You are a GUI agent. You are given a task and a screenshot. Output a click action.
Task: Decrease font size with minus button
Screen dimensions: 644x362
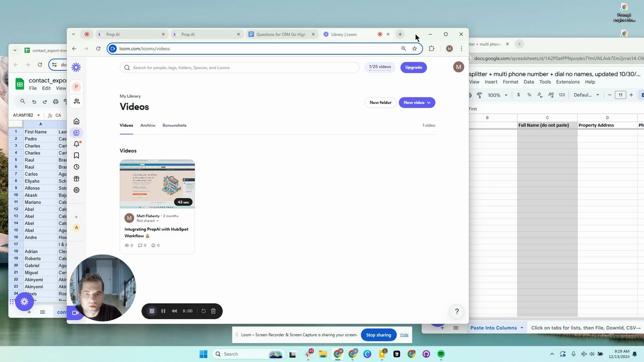610,95
